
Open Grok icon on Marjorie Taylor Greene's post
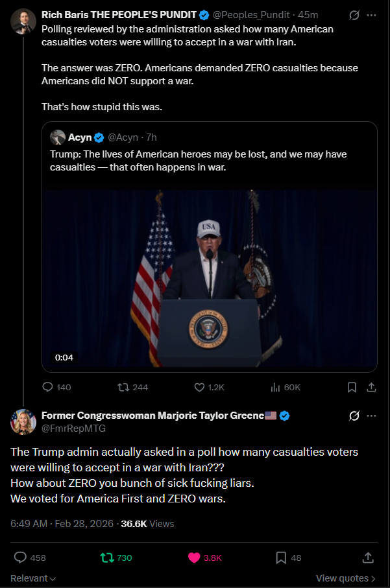point(354,416)
